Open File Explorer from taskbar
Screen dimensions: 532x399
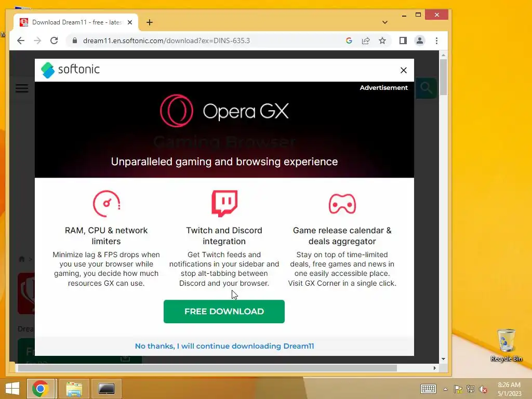pos(74,389)
